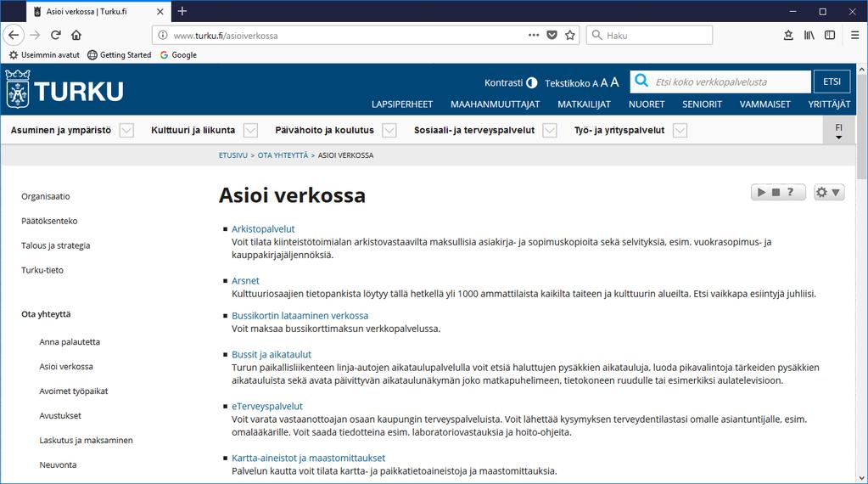Open reader settings gear dropdown

(829, 192)
